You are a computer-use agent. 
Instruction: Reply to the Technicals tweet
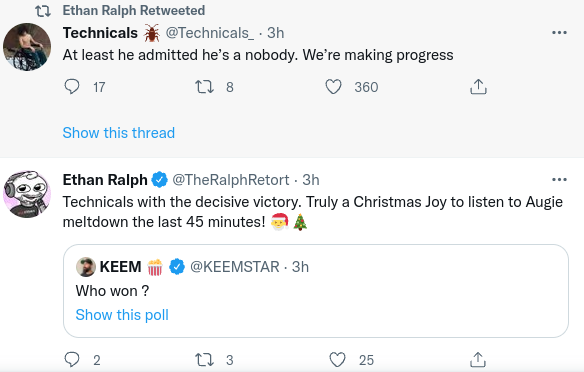tap(72, 87)
